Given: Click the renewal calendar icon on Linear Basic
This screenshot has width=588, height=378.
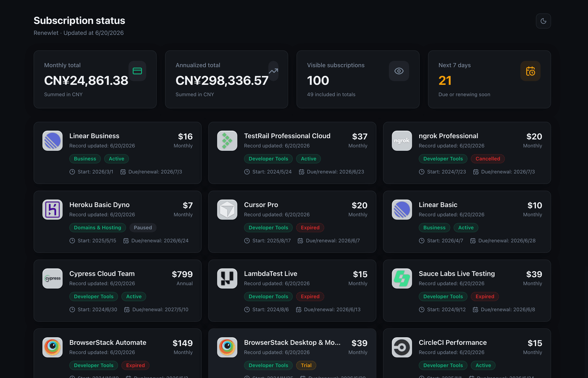Looking at the screenshot, I should [x=473, y=241].
